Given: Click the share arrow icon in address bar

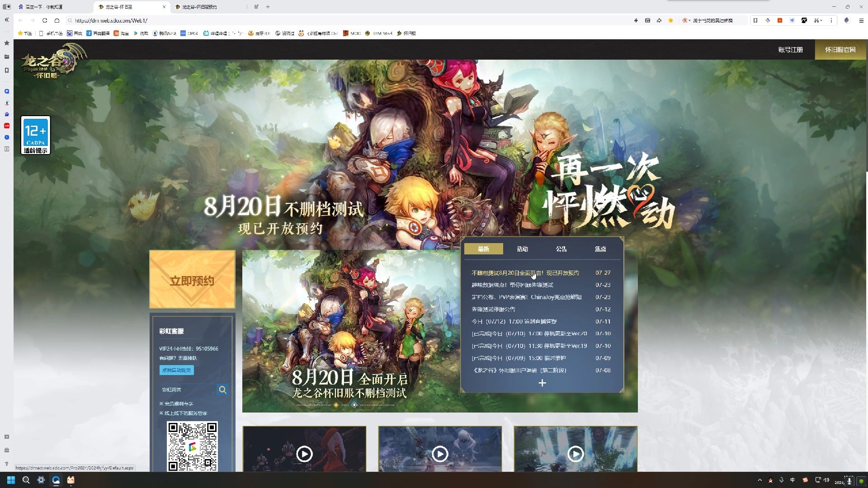Looking at the screenshot, I should [659, 20].
